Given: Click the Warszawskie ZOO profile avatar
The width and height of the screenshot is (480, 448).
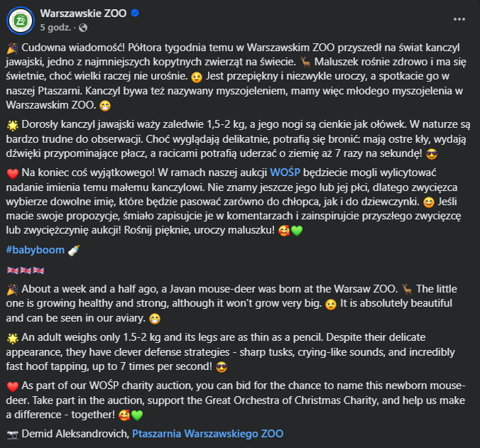Looking at the screenshot, I should point(21,21).
